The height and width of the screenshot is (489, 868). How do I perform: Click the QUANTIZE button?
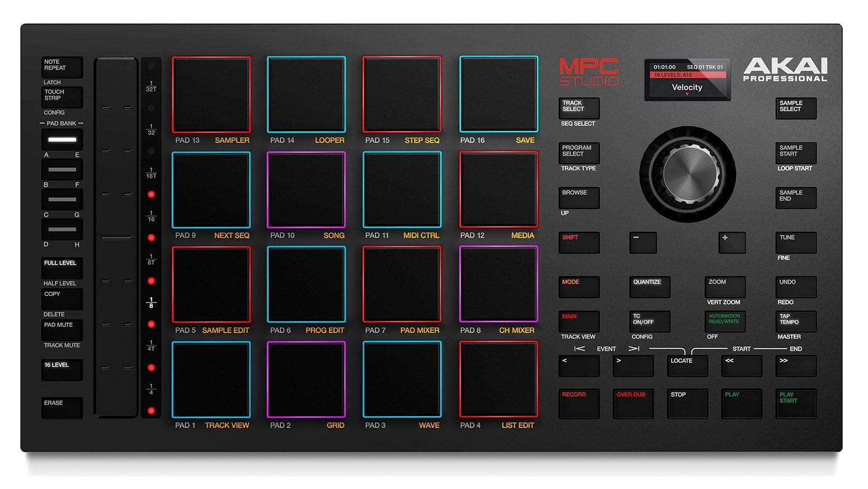pyautogui.click(x=650, y=287)
